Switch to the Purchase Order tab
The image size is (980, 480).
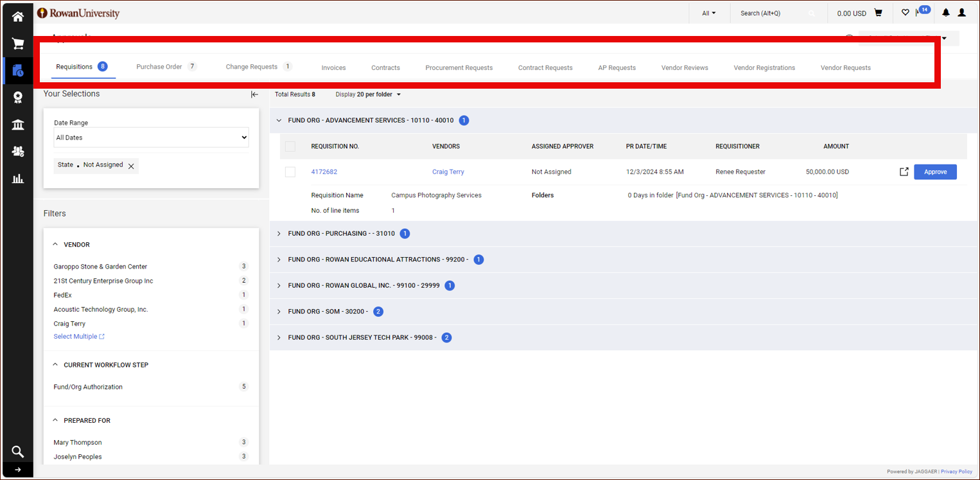coord(159,67)
